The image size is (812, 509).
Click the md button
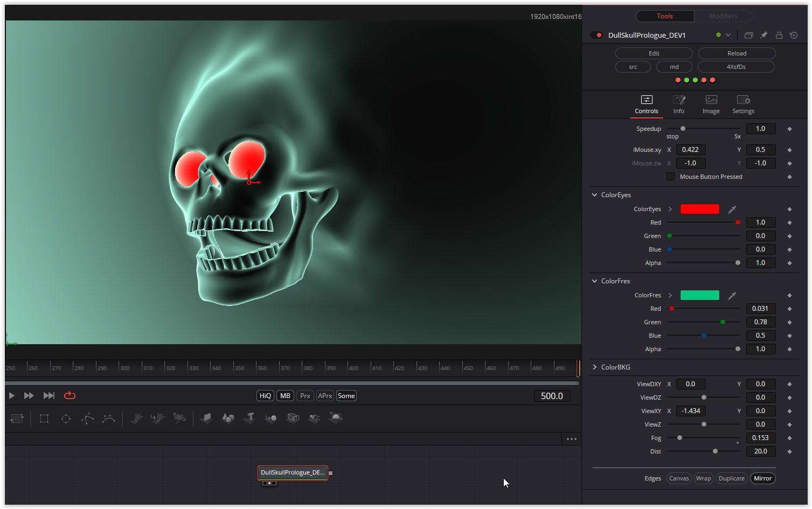(x=675, y=67)
